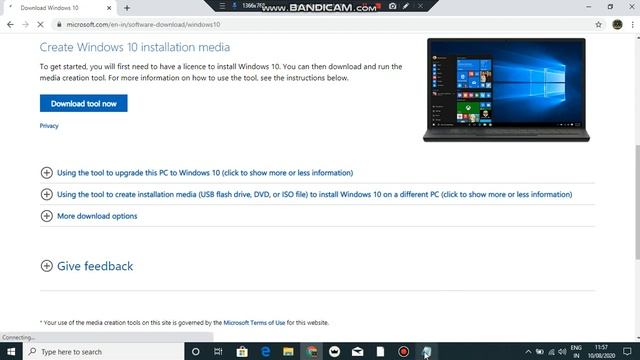The image size is (640, 360).
Task: Launch Microsoft Edge from the taskbar
Action: pyautogui.click(x=265, y=351)
